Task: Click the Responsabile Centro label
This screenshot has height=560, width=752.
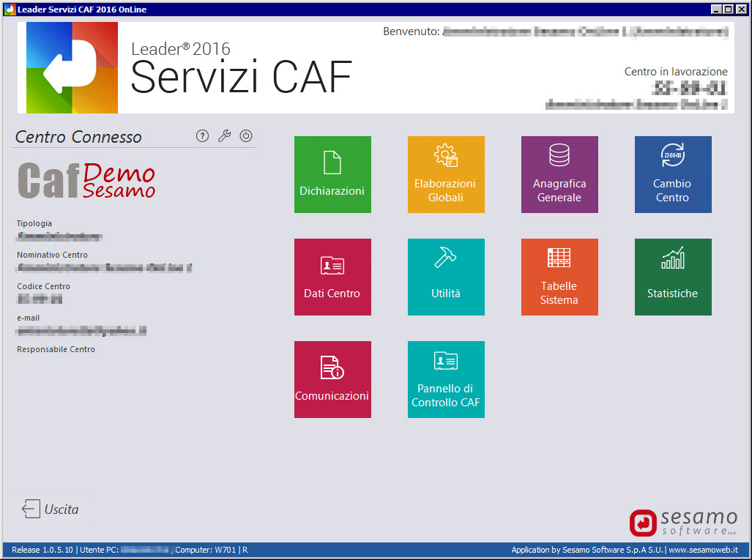Action: (x=56, y=349)
